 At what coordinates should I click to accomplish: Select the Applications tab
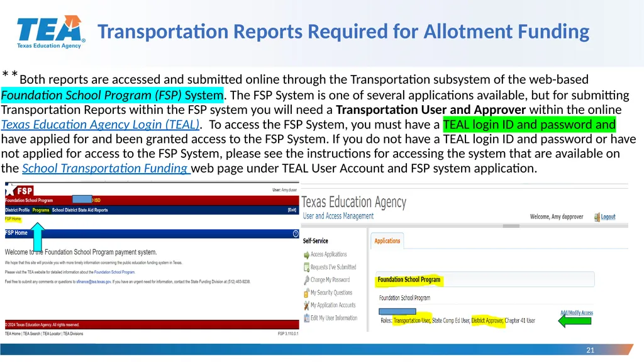387,240
